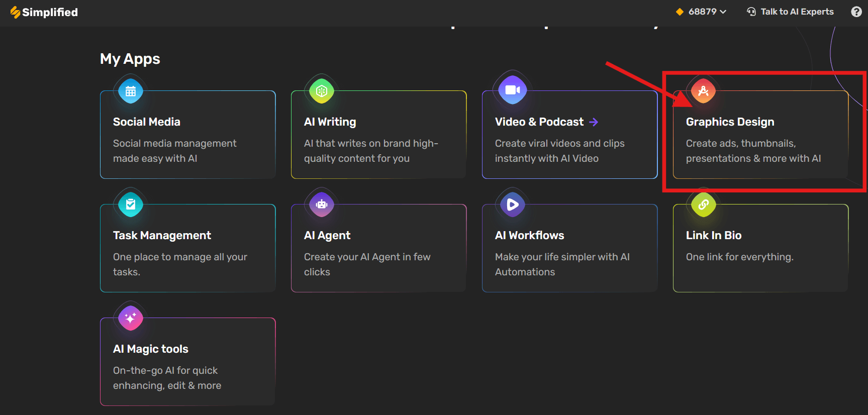Click 'Social media management made easy with AI'
The image size is (868, 415).
pyautogui.click(x=175, y=151)
